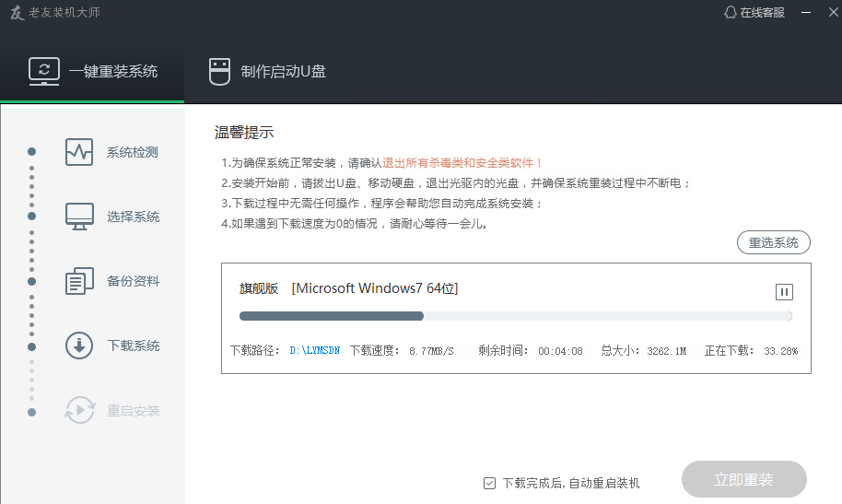Select the 选择系统 step label
Screen dimensions: 842x504
(x=133, y=217)
